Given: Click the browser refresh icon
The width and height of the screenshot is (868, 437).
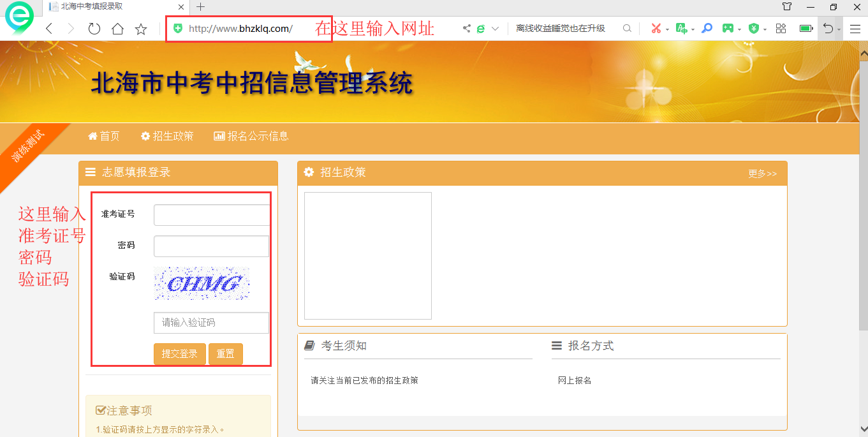Looking at the screenshot, I should pos(94,29).
